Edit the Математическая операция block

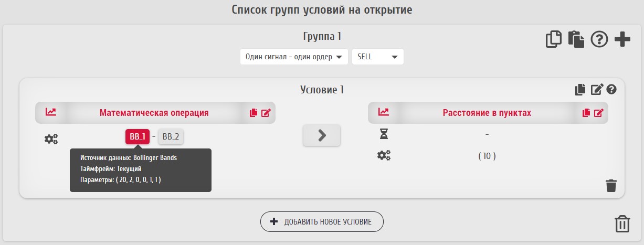[x=266, y=113]
